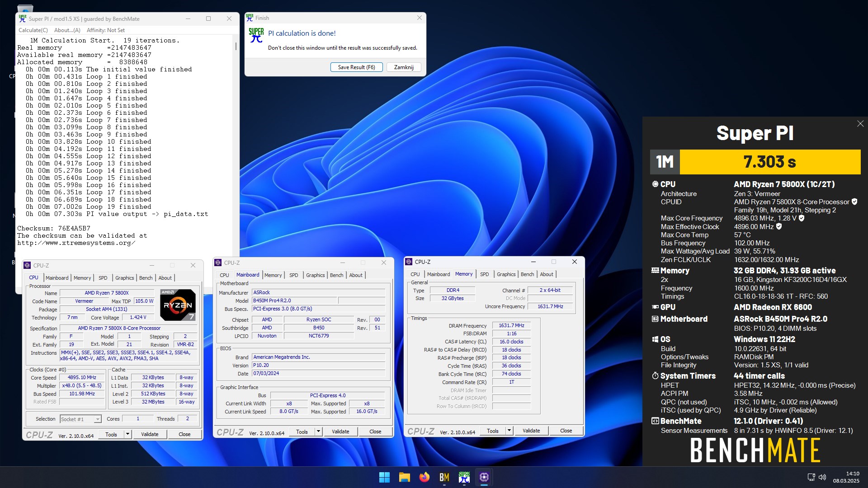The width and height of the screenshot is (868, 488).
Task: Open File Explorer from taskbar
Action: pyautogui.click(x=404, y=477)
